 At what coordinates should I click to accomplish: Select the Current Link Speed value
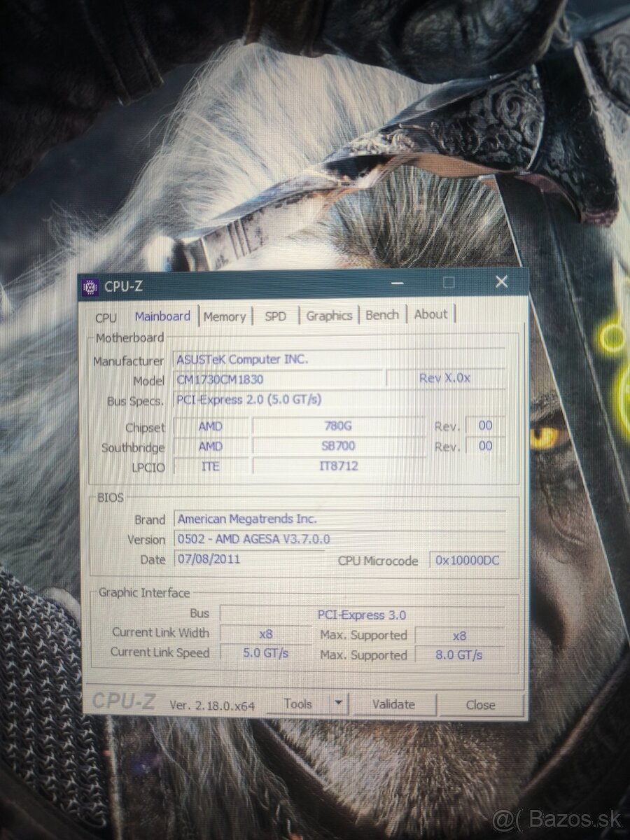pos(265,652)
